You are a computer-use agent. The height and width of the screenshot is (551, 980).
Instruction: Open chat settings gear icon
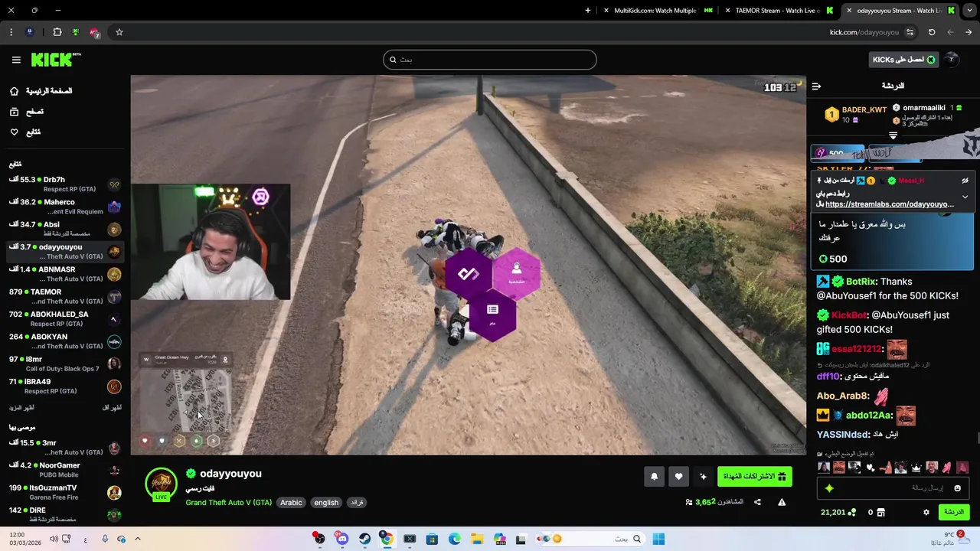point(926,512)
